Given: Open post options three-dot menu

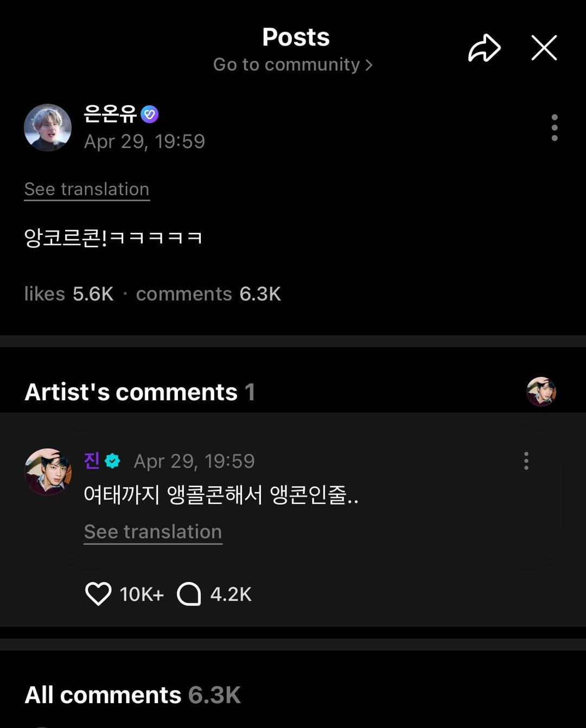Looking at the screenshot, I should tap(554, 127).
